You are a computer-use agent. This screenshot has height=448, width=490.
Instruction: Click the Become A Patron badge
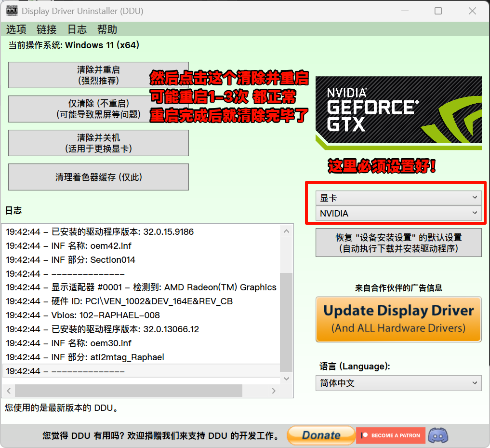coord(391,435)
